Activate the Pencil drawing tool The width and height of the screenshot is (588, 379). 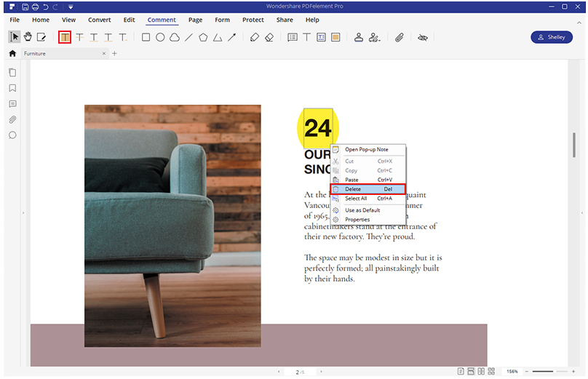click(x=255, y=37)
